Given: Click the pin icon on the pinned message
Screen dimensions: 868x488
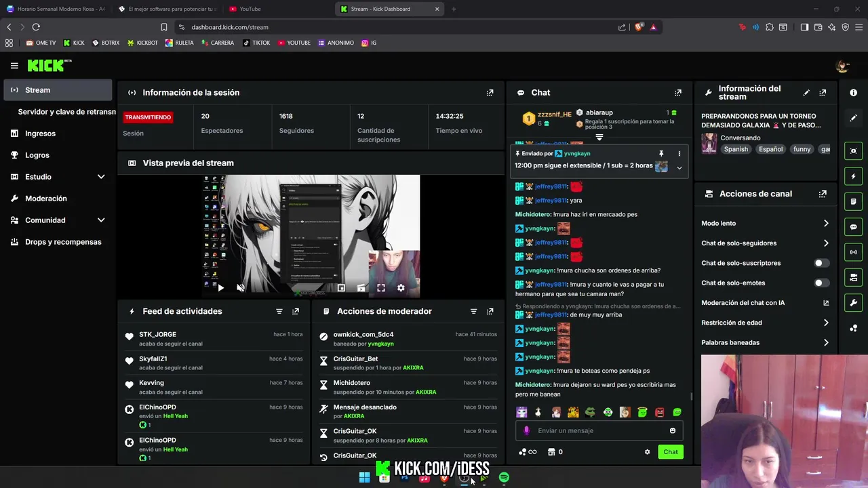Looking at the screenshot, I should (x=661, y=154).
